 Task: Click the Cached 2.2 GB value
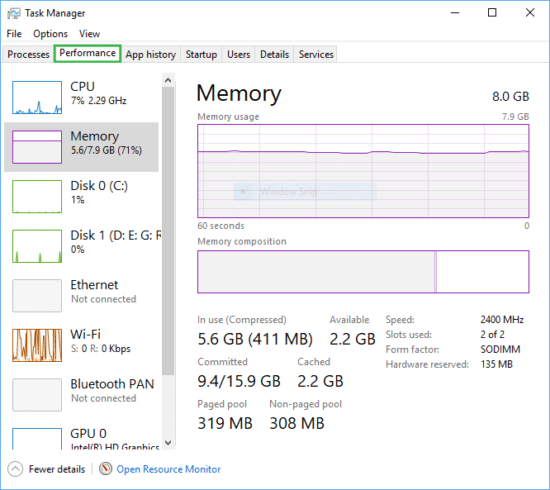point(320,381)
